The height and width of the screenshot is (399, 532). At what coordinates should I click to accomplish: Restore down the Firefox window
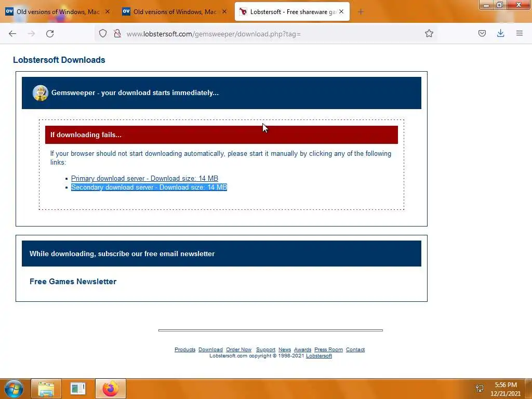tap(500, 5)
